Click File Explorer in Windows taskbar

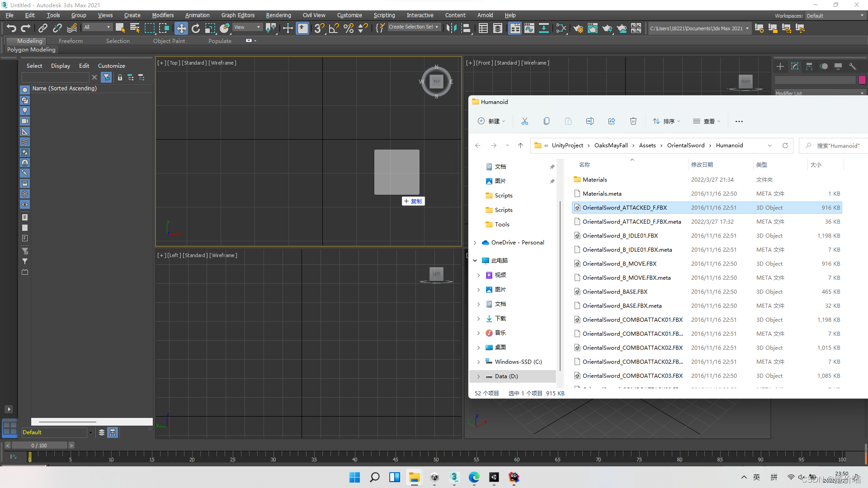(414, 477)
